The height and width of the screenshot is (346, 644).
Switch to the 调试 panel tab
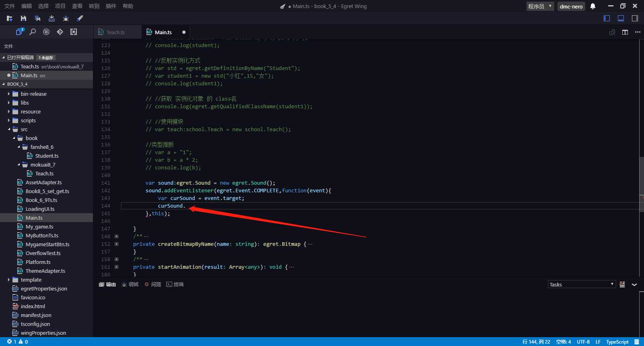click(130, 284)
